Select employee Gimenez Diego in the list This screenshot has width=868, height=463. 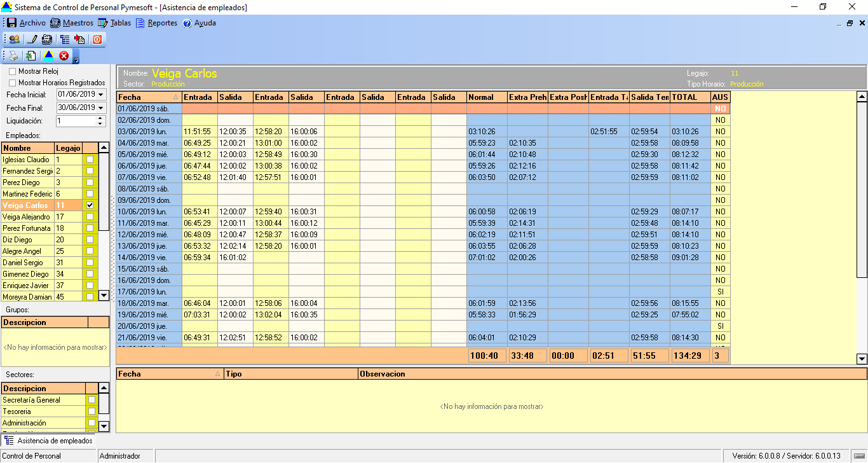(x=27, y=274)
